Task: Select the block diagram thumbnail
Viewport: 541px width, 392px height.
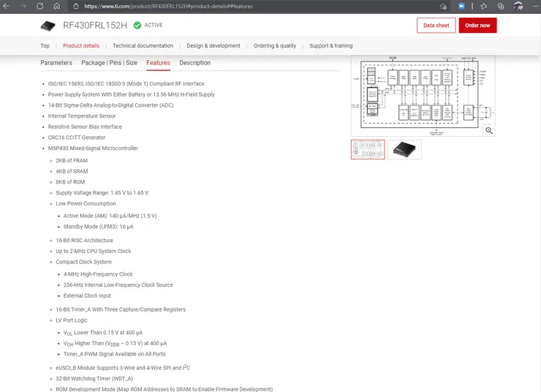Action: coord(368,149)
